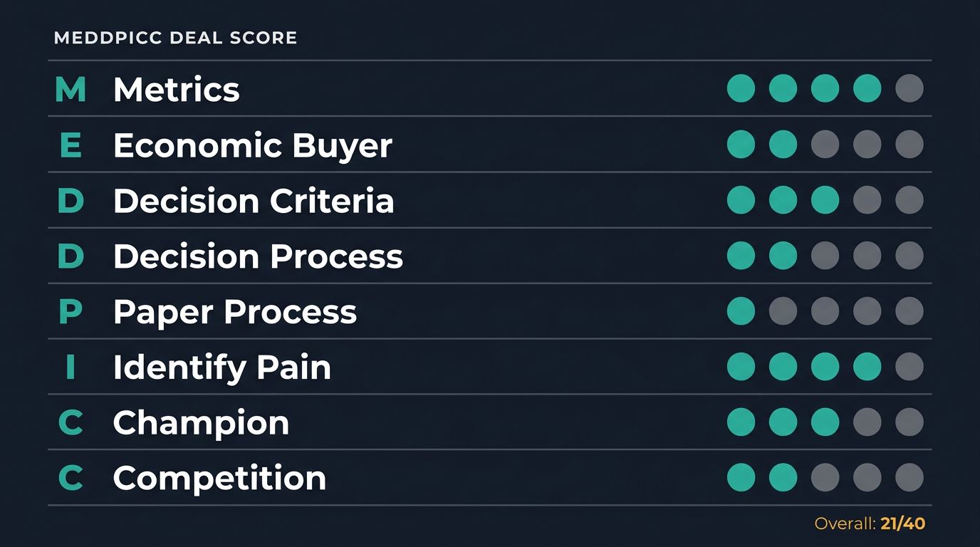This screenshot has height=547, width=980.
Task: Select the second dot in Competition row
Action: coord(783,478)
